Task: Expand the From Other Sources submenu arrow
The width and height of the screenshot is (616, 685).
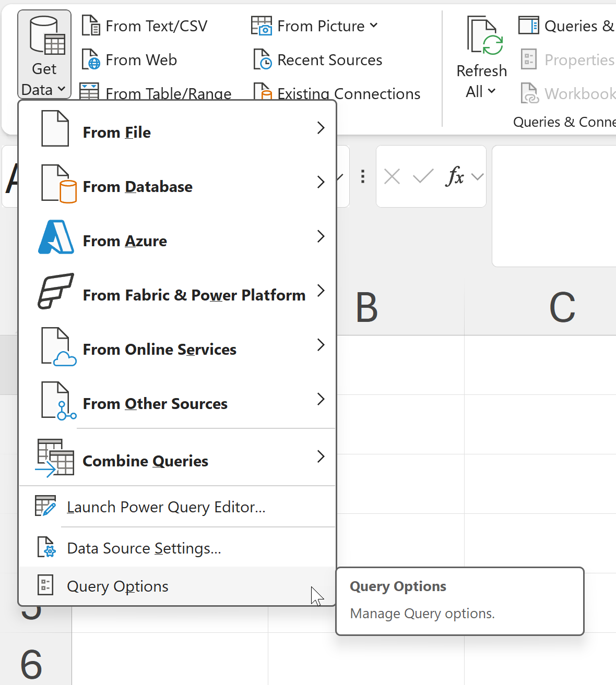Action: (321, 399)
